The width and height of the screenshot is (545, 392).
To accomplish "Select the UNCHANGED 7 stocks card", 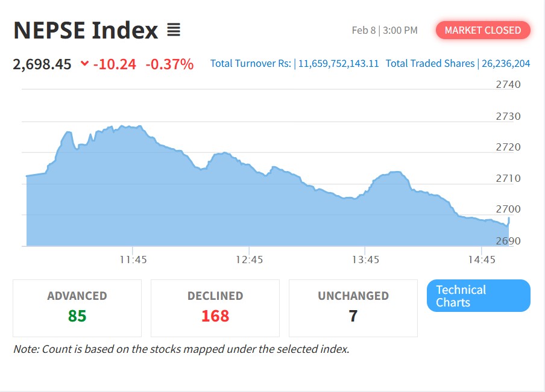I will click(x=353, y=308).
